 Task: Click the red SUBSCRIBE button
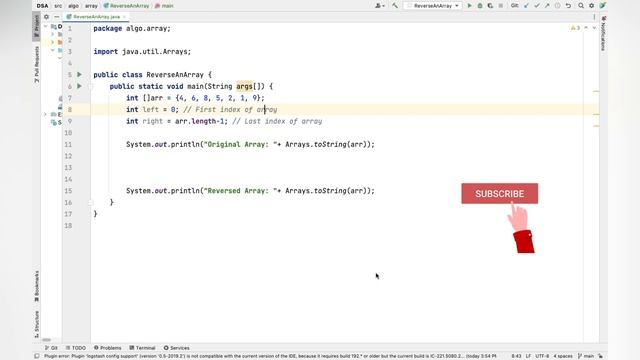pyautogui.click(x=500, y=193)
